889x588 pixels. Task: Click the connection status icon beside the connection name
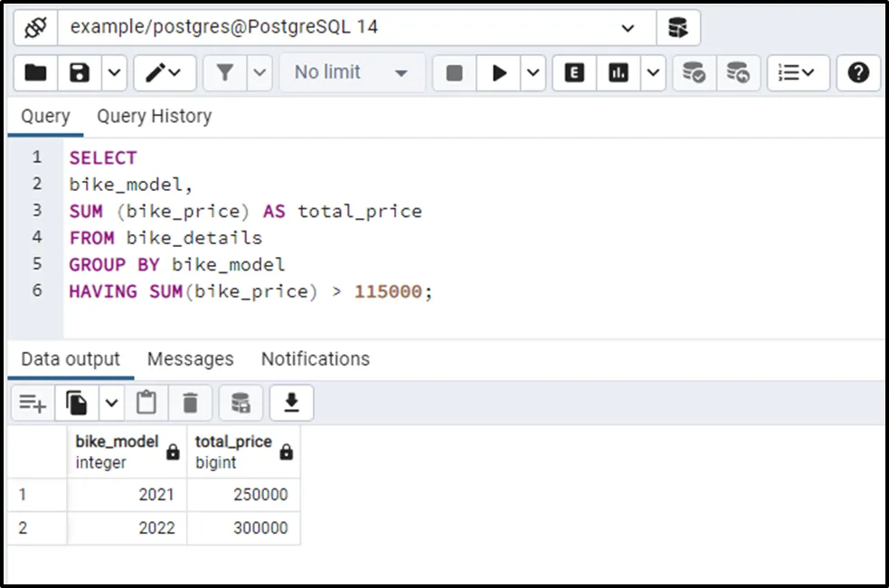pyautogui.click(x=36, y=27)
